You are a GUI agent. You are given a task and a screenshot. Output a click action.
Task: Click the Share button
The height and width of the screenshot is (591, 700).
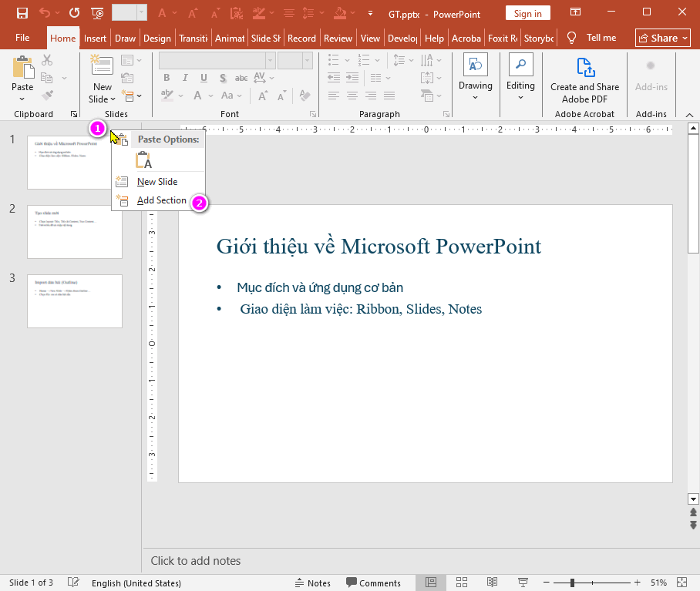point(663,38)
